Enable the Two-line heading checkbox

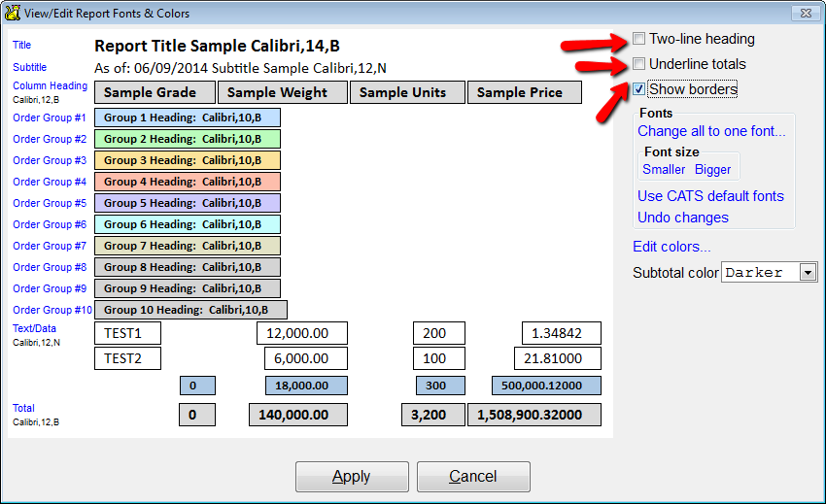tap(639, 39)
